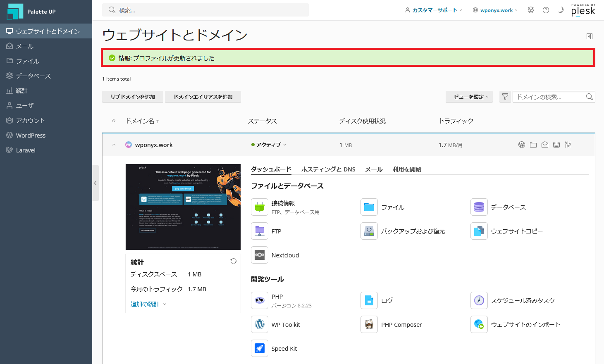Select the ダッシュボード tab

(271, 169)
